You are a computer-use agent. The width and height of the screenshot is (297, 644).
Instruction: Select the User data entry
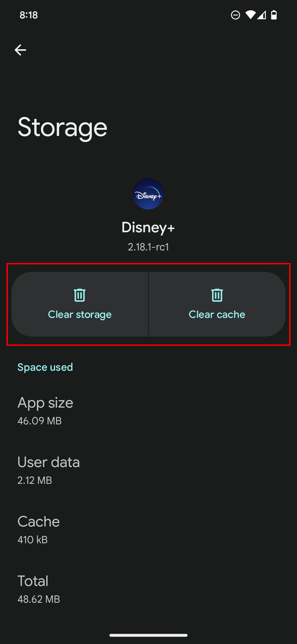click(x=49, y=470)
